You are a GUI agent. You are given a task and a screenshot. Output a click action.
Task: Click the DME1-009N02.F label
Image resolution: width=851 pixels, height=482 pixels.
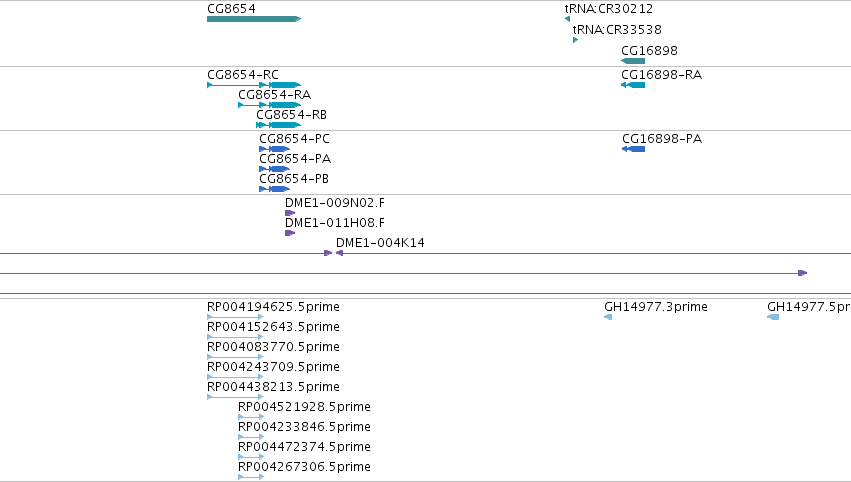[x=335, y=202]
